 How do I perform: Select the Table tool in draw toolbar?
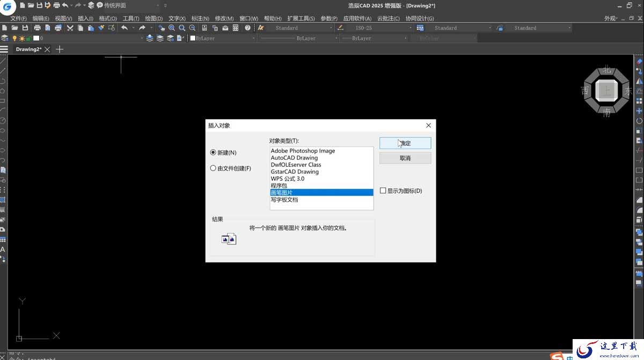(x=3, y=239)
